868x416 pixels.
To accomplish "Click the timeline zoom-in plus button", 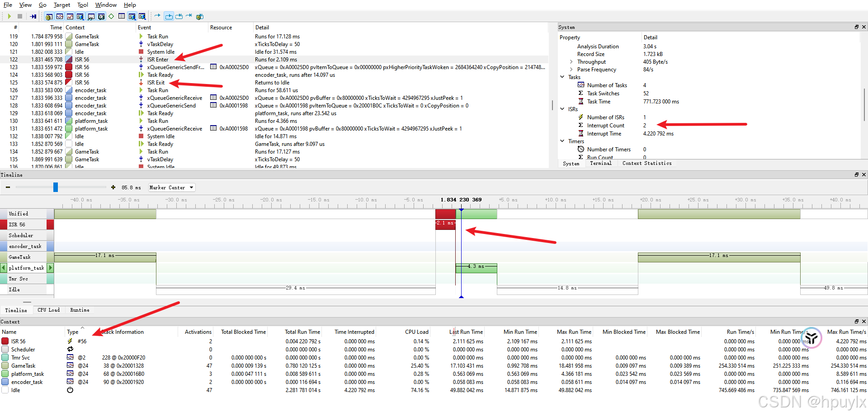I will (113, 187).
